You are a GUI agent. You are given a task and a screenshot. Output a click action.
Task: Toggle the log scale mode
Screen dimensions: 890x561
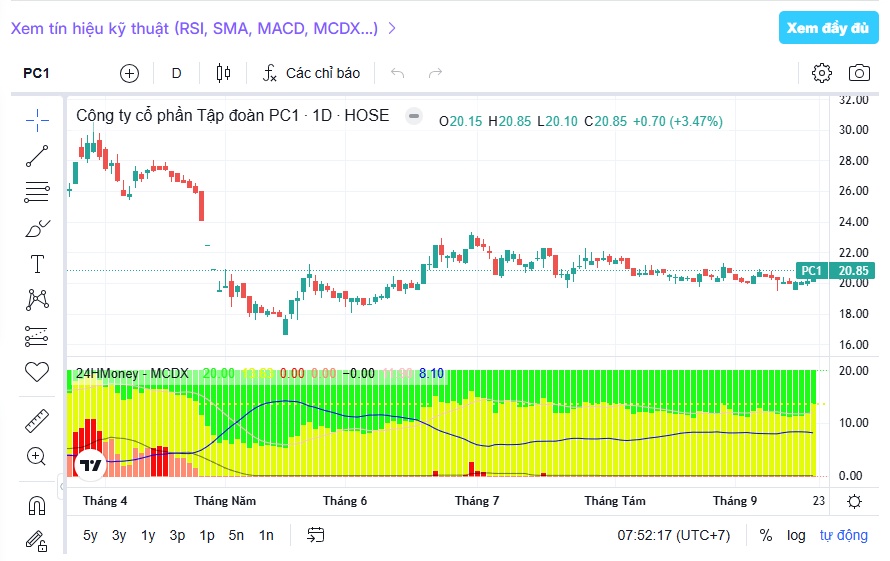point(796,535)
